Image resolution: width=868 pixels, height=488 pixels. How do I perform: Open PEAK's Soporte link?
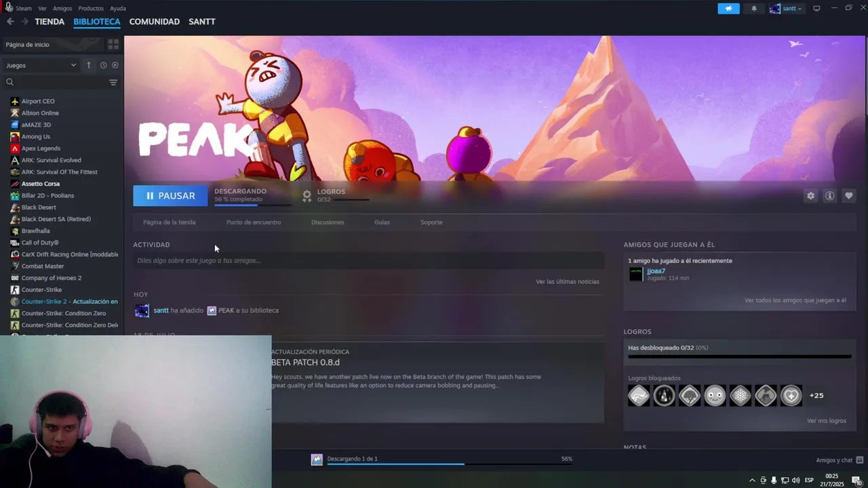point(431,222)
